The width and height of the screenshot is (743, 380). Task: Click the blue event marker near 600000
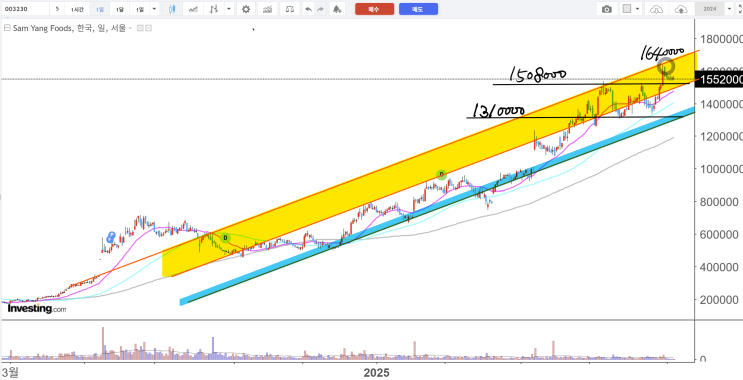(x=111, y=237)
